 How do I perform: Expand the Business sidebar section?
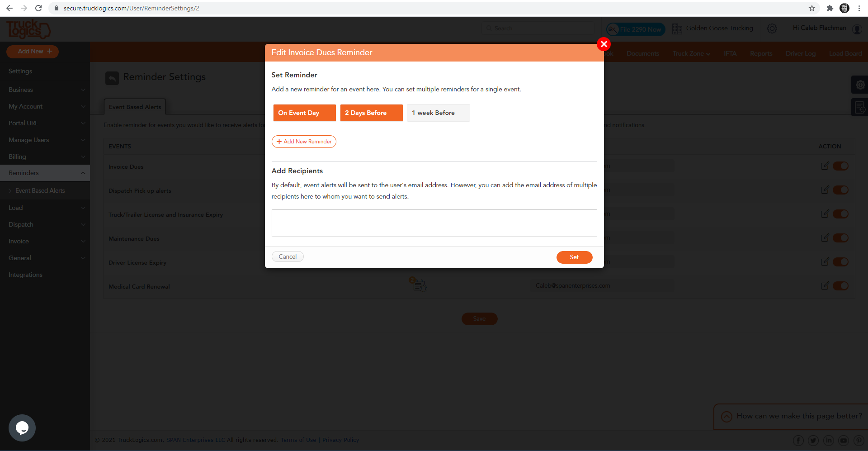[45, 90]
